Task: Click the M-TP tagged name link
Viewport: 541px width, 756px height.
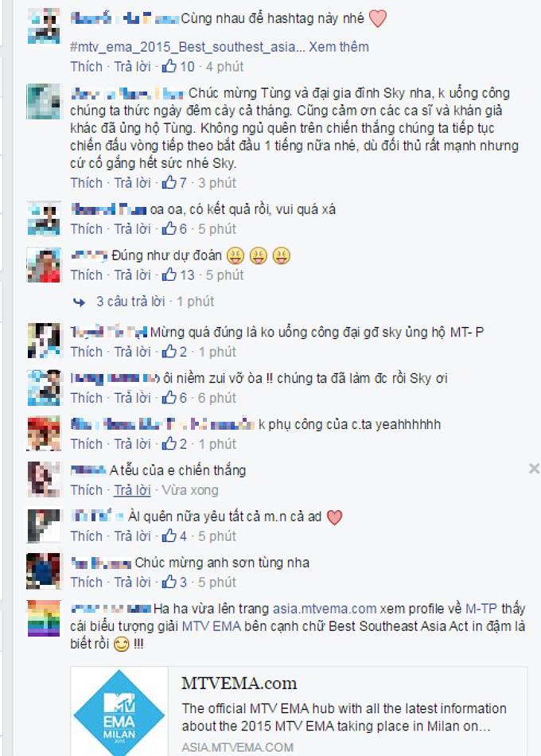Action: [481, 609]
